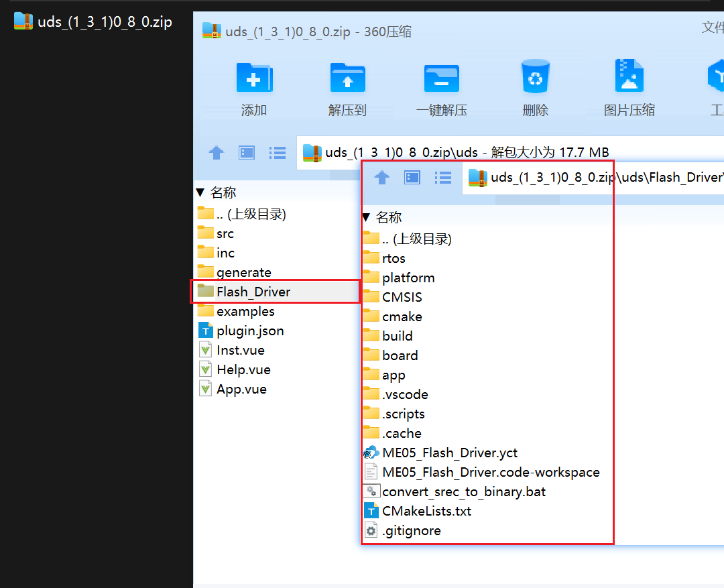Toggle sort arrow beside 名称 in Flash_Driver list
Screen dimensions: 724x588
tap(366, 217)
